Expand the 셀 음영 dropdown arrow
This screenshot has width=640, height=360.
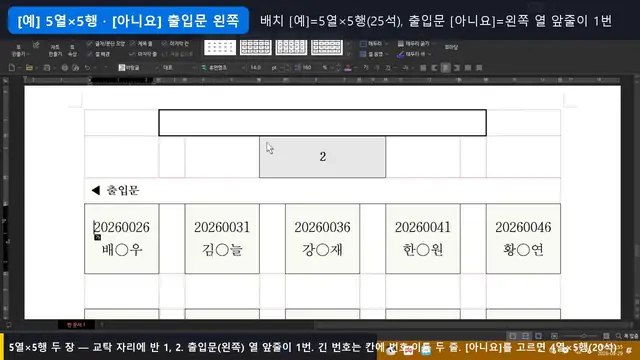point(386,54)
